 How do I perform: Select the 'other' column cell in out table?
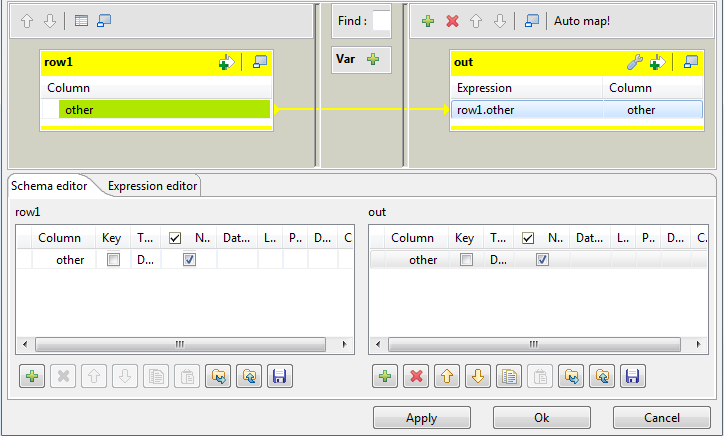(x=653, y=110)
